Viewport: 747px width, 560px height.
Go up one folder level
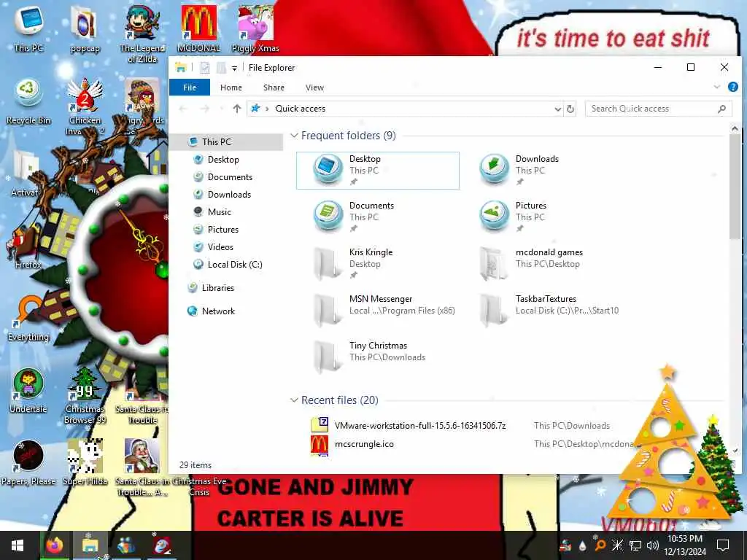click(237, 109)
